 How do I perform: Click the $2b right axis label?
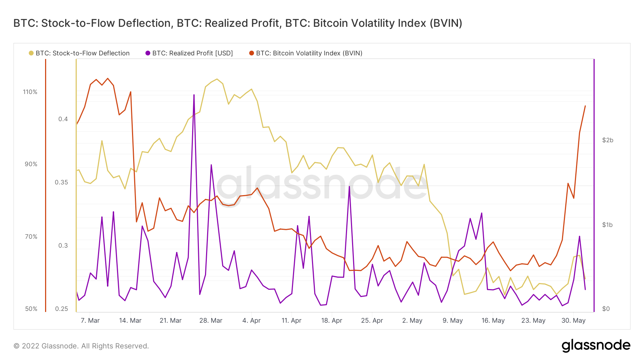point(608,140)
